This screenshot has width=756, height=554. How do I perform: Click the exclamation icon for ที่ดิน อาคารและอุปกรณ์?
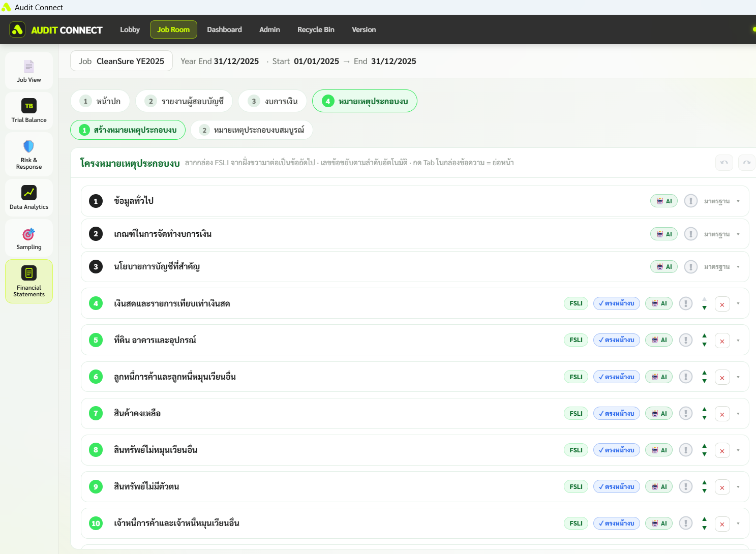(x=686, y=340)
